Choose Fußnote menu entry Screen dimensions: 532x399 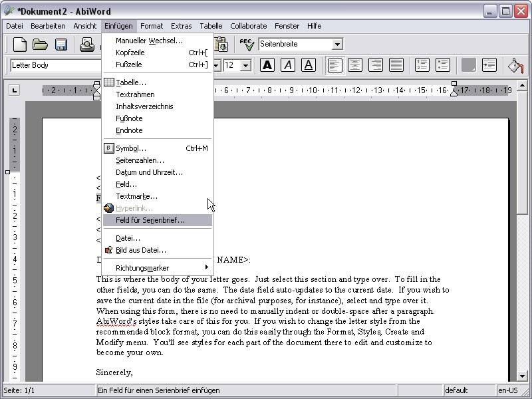[x=158, y=118]
